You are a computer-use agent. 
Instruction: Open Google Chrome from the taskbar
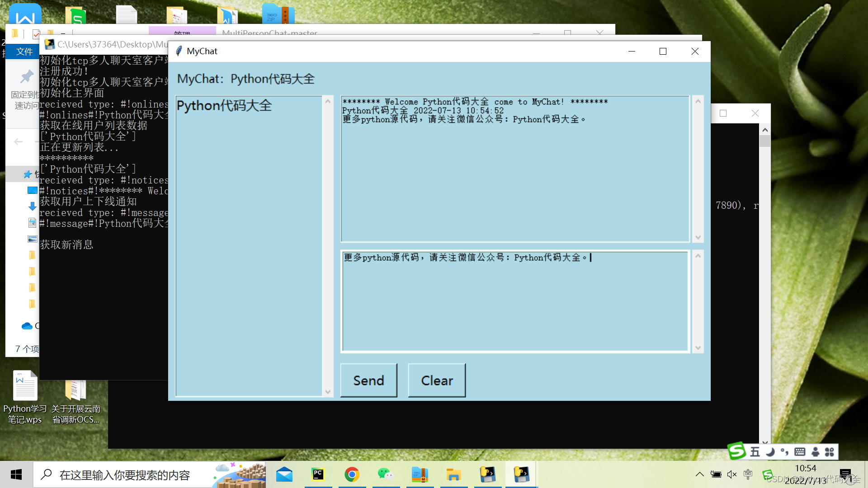(x=352, y=474)
